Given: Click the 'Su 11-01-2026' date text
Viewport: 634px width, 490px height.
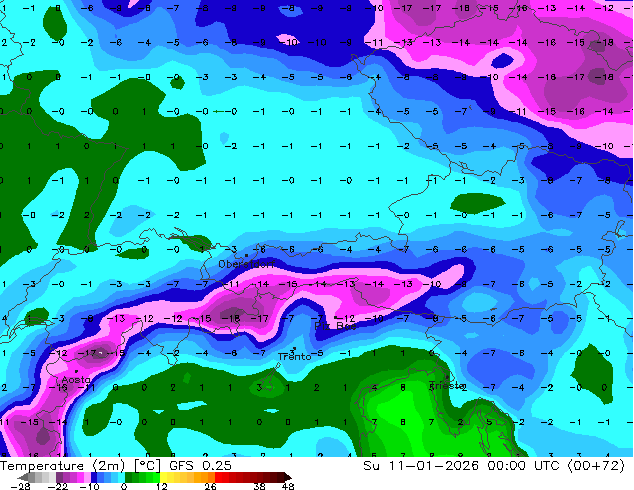Looking at the screenshot, I should [421, 466].
